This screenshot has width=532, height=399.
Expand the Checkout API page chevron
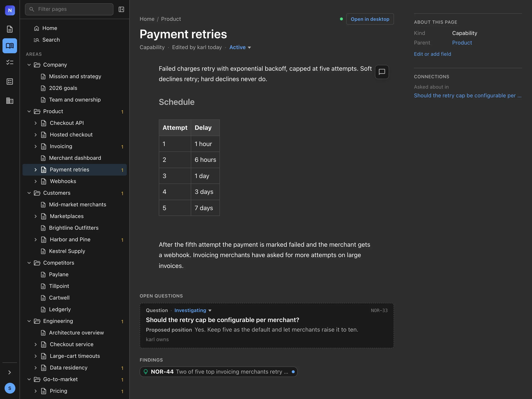36,123
